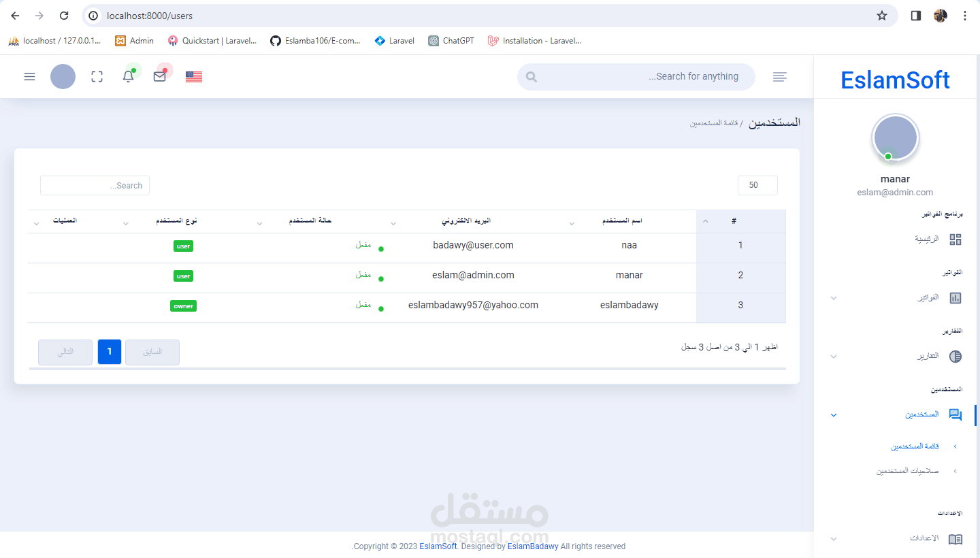Click the site info icon in address bar
980x558 pixels.
(x=94, y=16)
